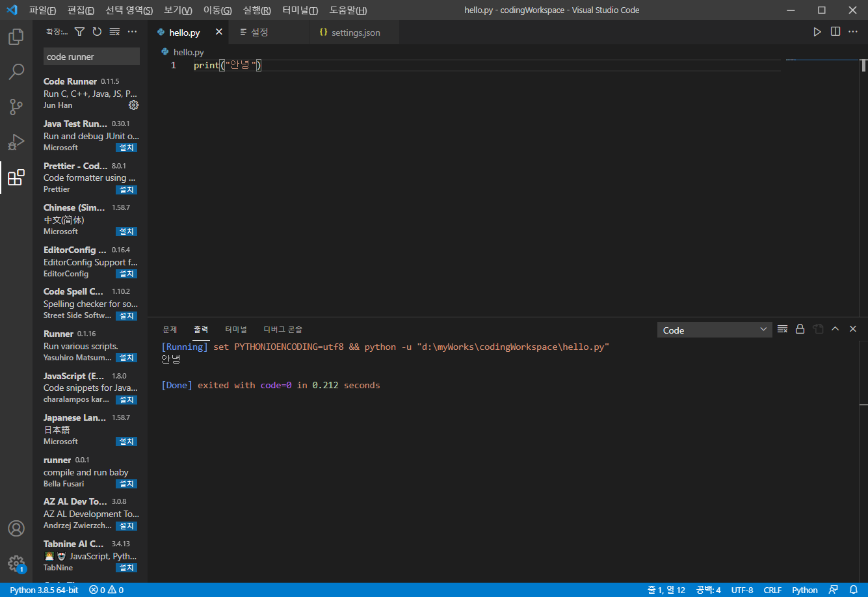Open the Explorer view in activity bar

(x=16, y=37)
